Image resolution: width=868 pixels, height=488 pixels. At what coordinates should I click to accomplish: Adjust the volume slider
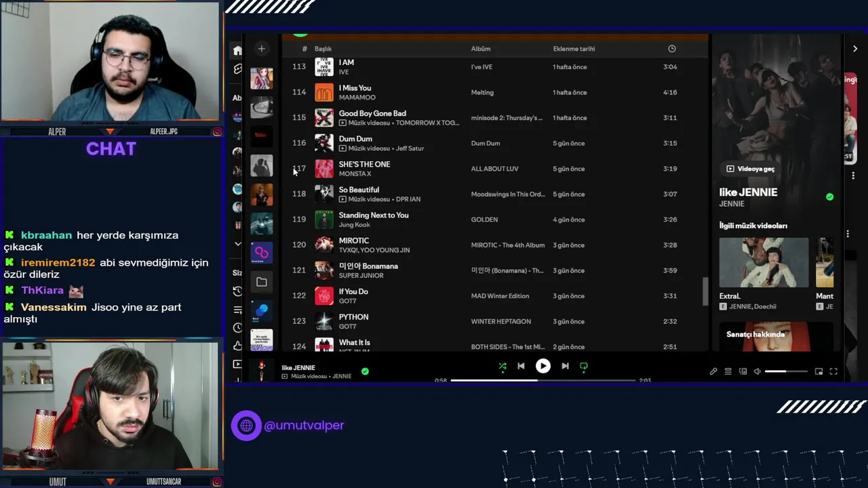[x=786, y=371]
